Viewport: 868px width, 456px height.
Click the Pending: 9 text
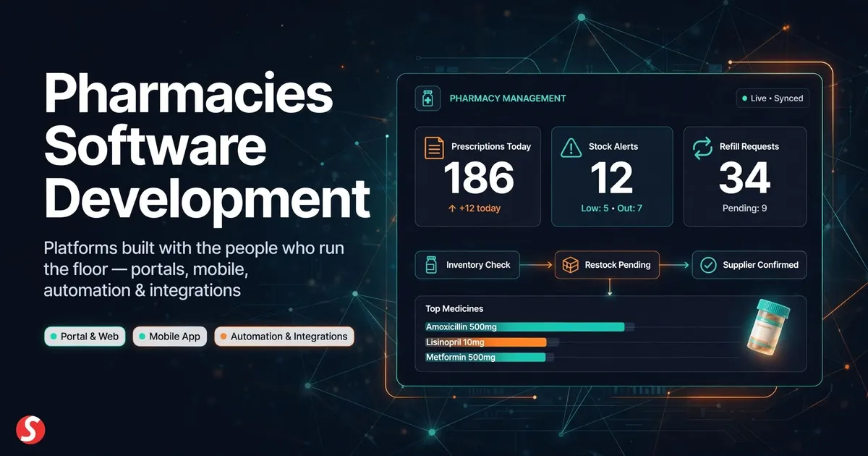(x=745, y=208)
